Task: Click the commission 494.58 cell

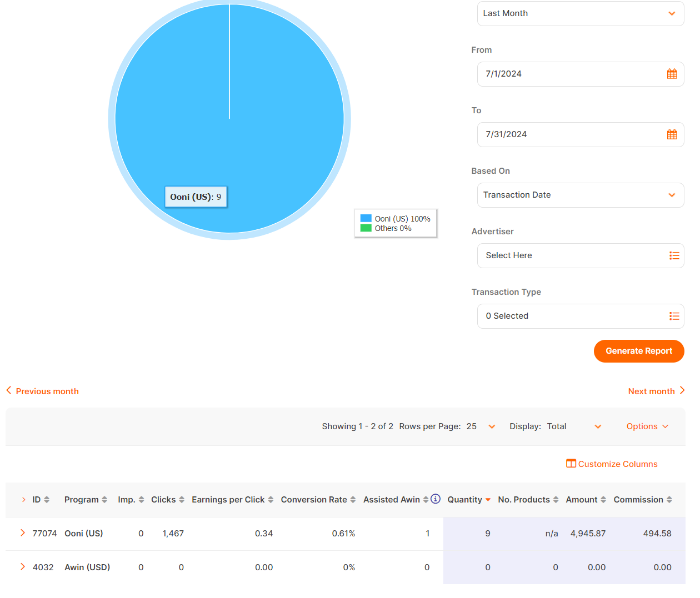Action: [657, 534]
